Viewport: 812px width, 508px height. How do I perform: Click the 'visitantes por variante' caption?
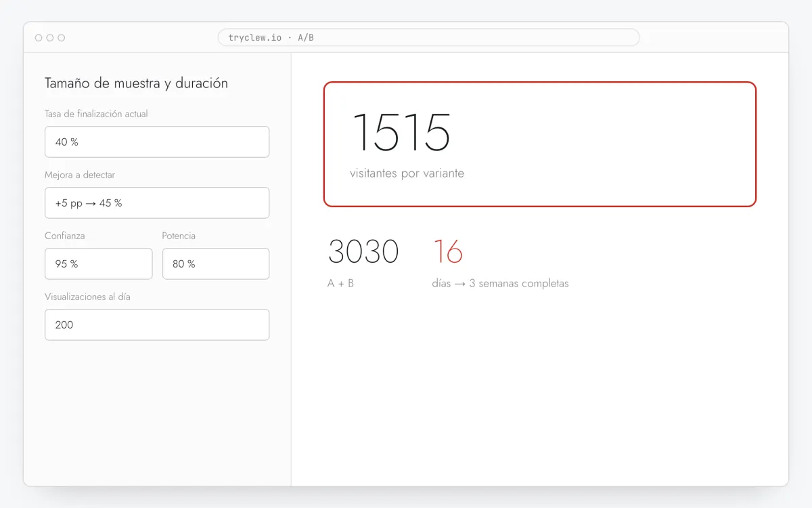(407, 173)
